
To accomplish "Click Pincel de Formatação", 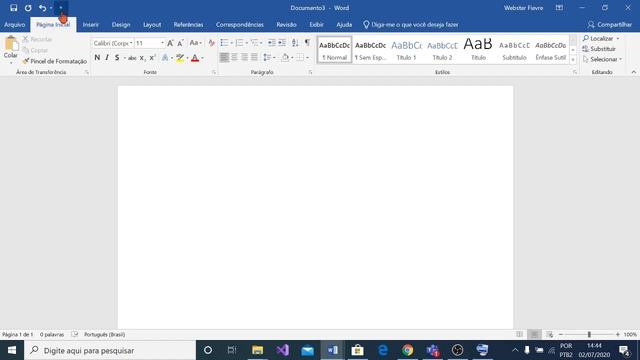I will click(55, 61).
